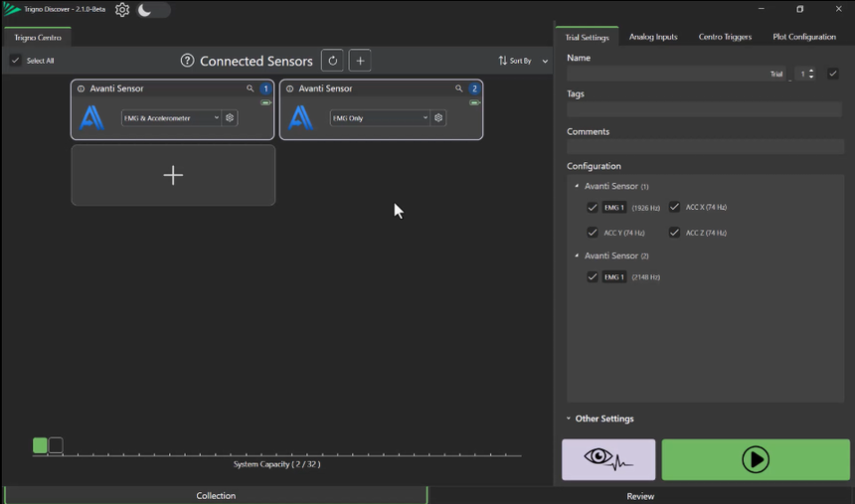Toggle the Select All checkbox

tap(16, 61)
